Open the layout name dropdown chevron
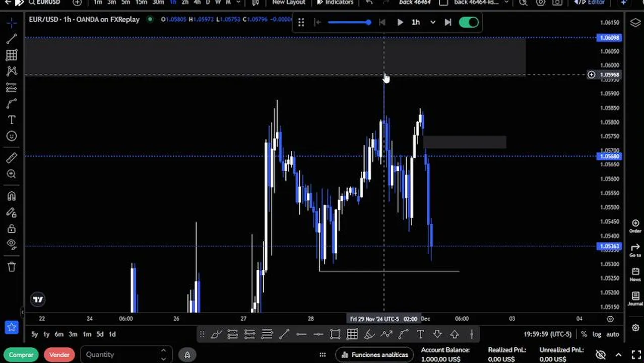Viewport: 644px width, 363px height. [x=506, y=3]
